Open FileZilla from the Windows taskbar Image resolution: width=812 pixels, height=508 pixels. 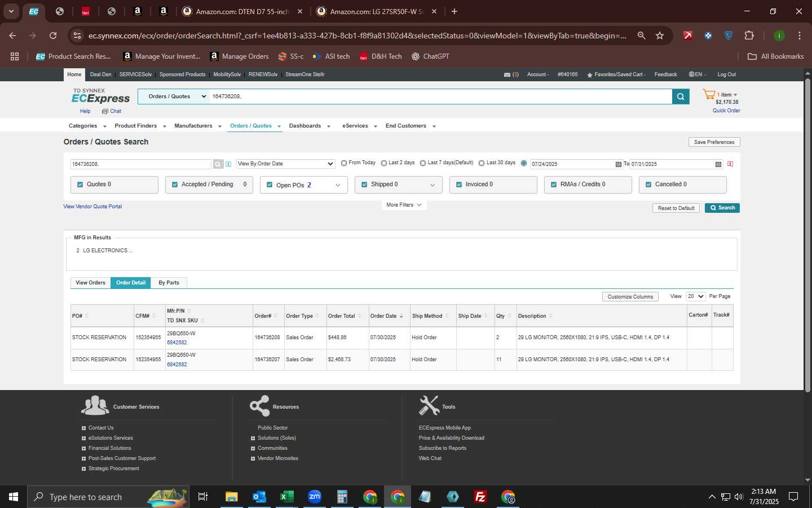point(480,497)
